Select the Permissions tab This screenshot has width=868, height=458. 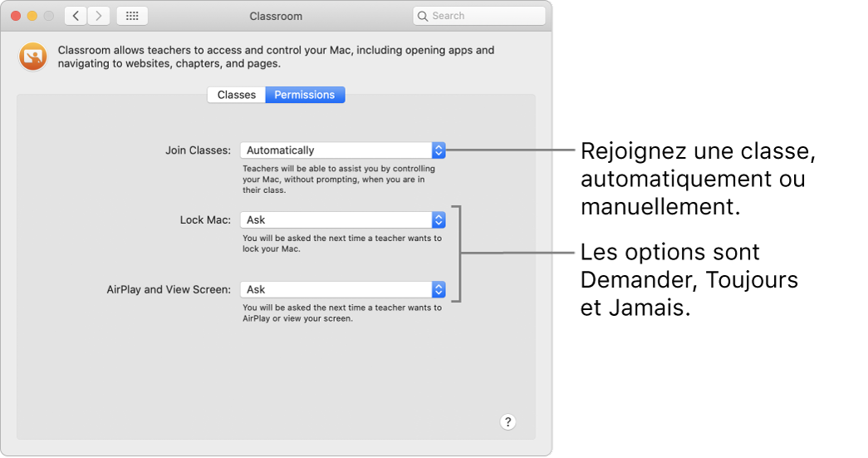(305, 95)
